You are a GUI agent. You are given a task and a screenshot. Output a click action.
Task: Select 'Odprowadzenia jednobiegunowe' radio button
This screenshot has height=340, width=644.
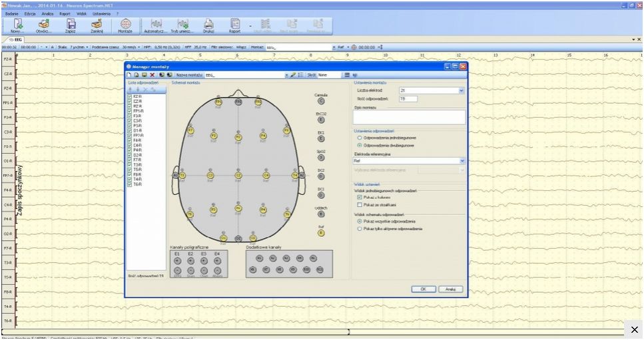360,137
